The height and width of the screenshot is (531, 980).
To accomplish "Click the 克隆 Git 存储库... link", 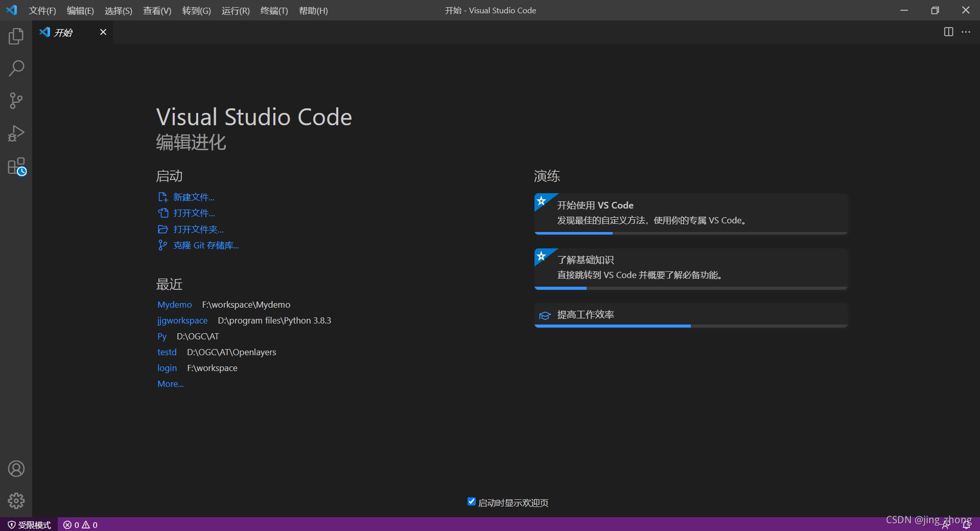I will pyautogui.click(x=199, y=245).
